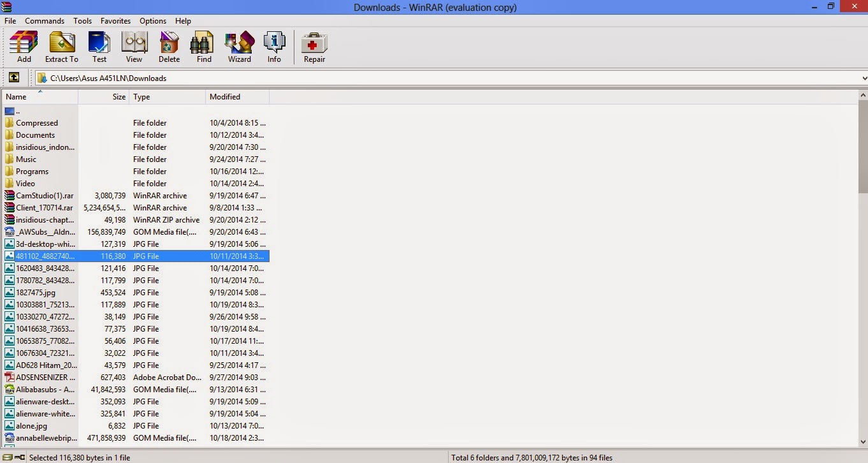Click the Alibabasubs GOM media icon
The image size is (868, 463).
(9, 390)
